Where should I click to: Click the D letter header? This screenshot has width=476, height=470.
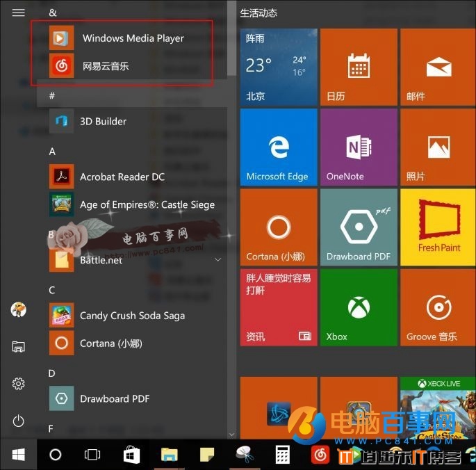click(51, 373)
